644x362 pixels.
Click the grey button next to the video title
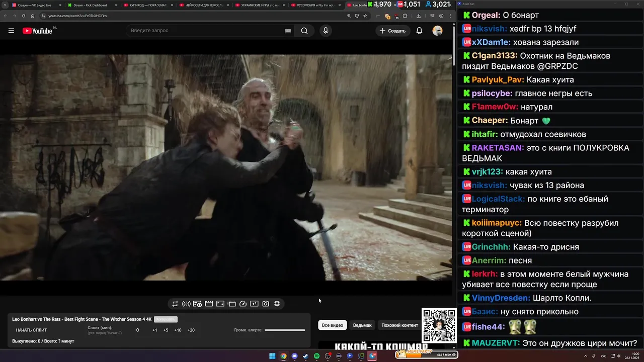coord(166,319)
